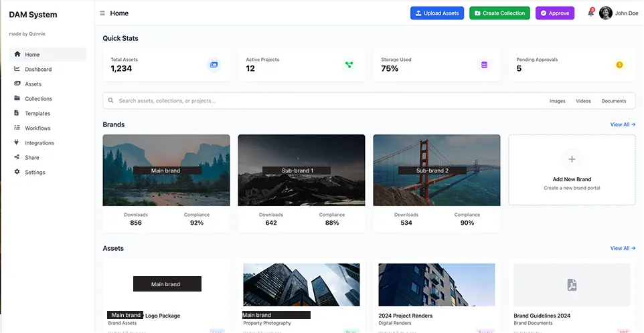
Task: Click the Total Assets image icon
Action: (x=214, y=65)
